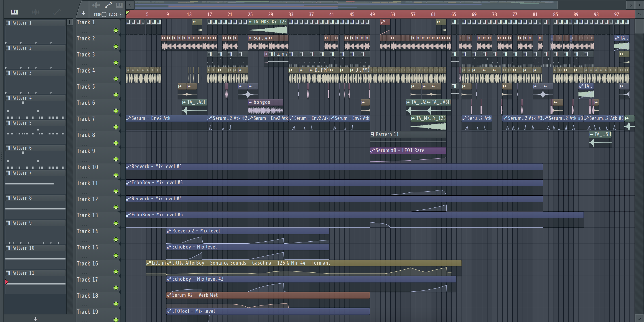Screen dimensions: 644x322
Task: Mute Track 5
Action: tap(116, 95)
